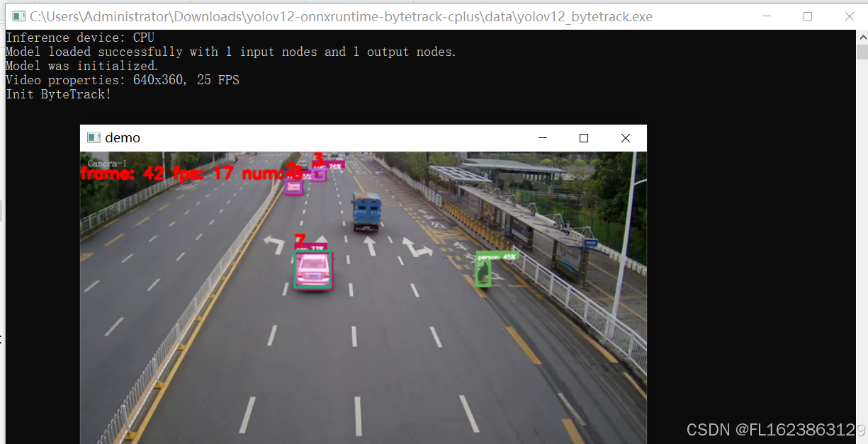Click the demo window icon on its title bar
The height and width of the screenshot is (444, 868).
point(94,137)
